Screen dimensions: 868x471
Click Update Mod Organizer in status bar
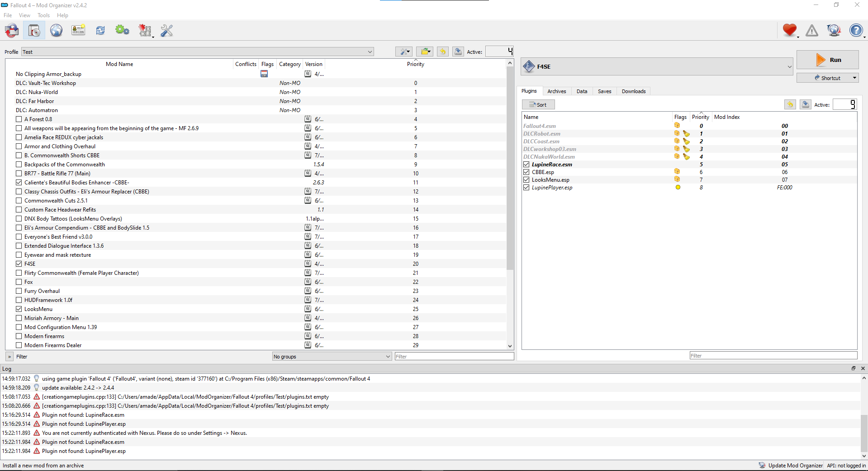pos(795,465)
